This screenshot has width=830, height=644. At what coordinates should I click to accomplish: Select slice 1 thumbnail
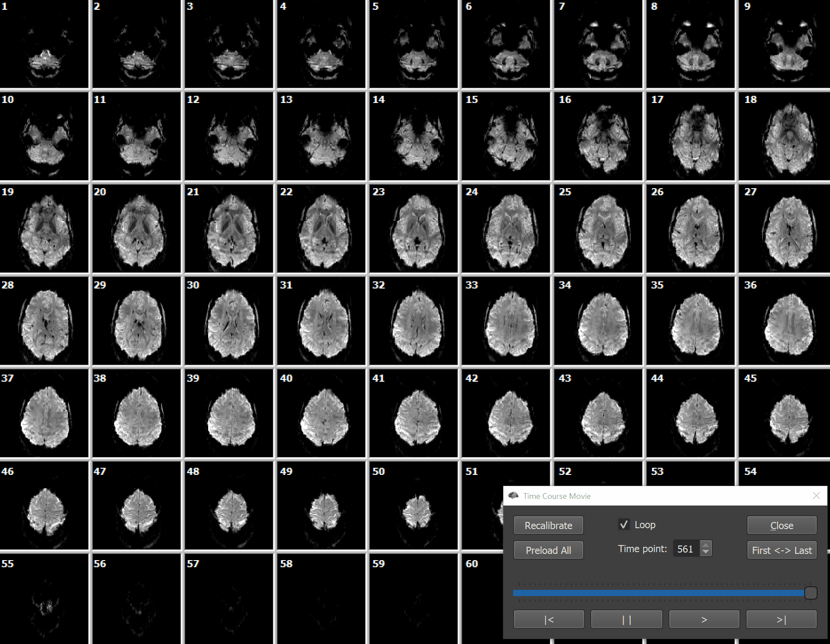[x=44, y=44]
